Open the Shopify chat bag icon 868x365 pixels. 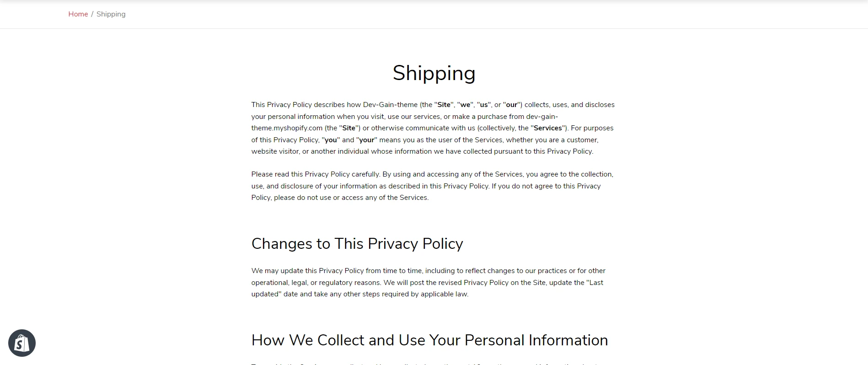(22, 343)
